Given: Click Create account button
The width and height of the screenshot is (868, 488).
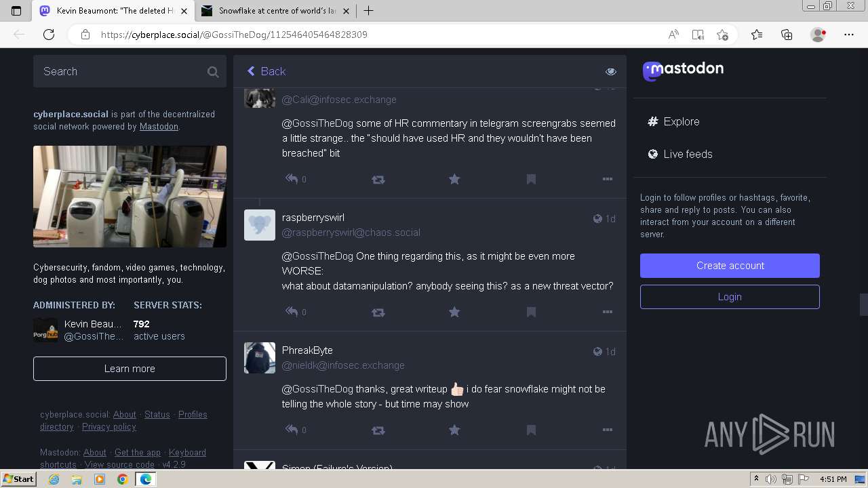Looking at the screenshot, I should click(x=730, y=266).
